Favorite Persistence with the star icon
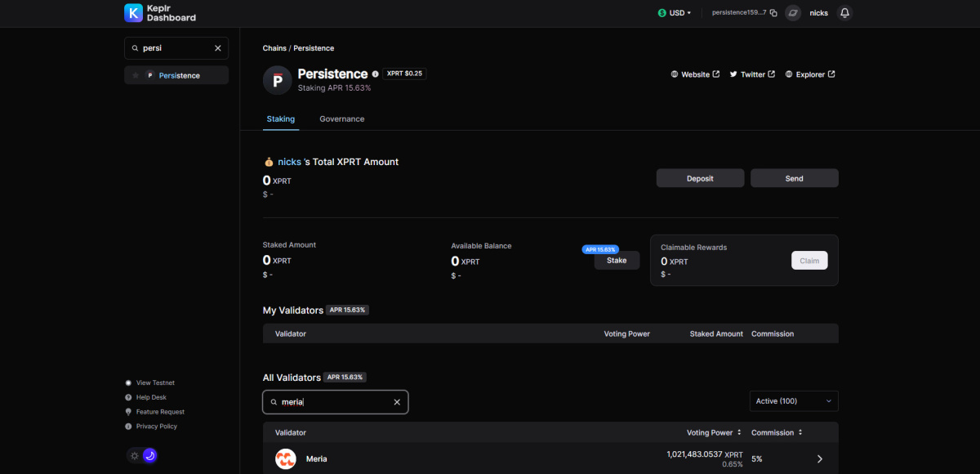 [136, 75]
